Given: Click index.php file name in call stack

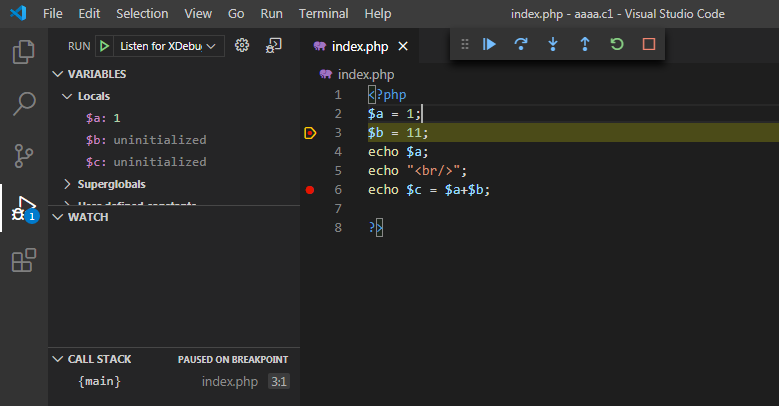Looking at the screenshot, I should click(230, 382).
